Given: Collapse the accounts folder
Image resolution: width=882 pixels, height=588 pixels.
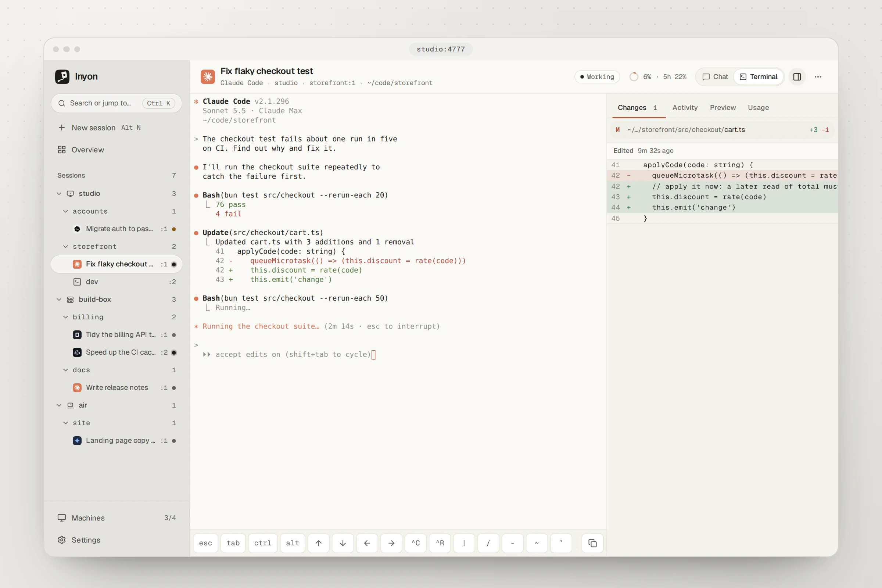Looking at the screenshot, I should click(x=66, y=211).
